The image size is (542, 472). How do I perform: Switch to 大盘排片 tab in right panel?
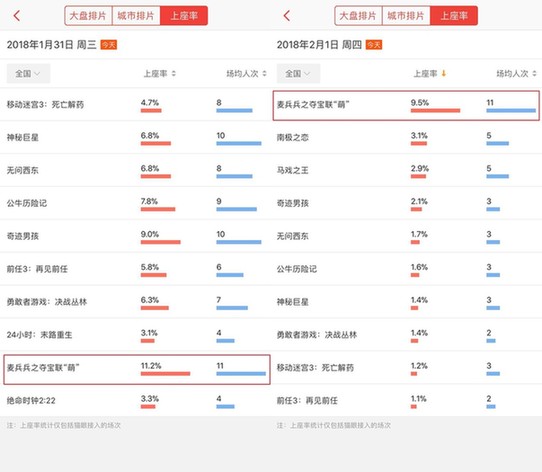click(x=358, y=16)
